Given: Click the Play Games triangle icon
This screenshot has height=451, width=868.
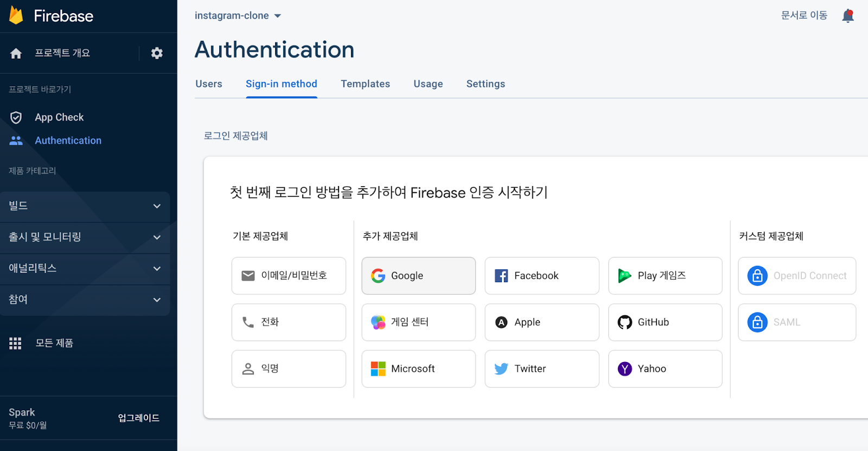Looking at the screenshot, I should [x=624, y=276].
